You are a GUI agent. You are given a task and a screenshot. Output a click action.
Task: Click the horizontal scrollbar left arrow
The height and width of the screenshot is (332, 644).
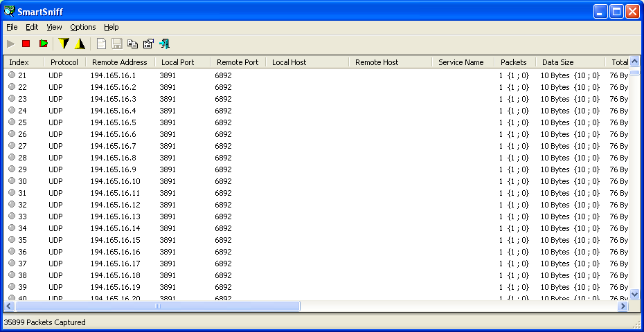click(9, 306)
